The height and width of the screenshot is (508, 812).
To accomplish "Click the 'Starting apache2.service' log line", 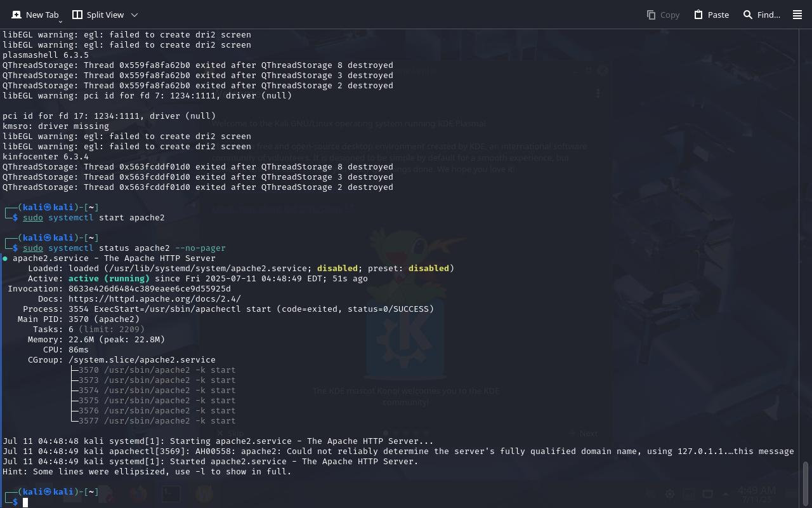I will 218,441.
